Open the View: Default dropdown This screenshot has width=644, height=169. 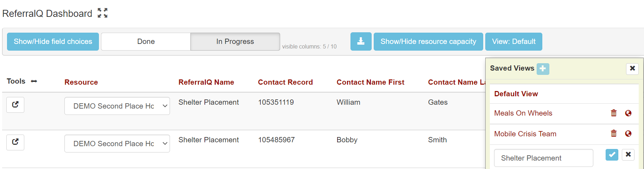513,41
